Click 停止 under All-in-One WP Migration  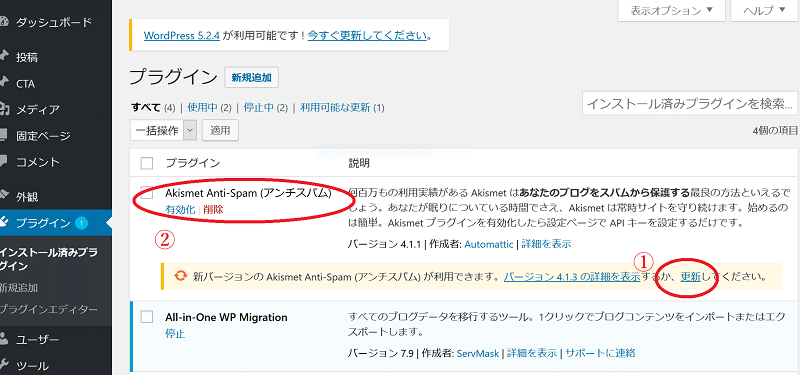pos(175,334)
